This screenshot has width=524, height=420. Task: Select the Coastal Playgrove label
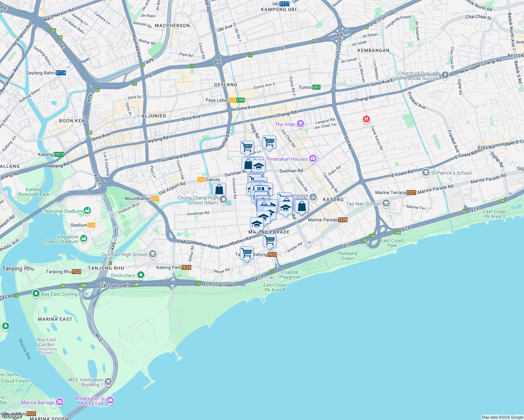tap(290, 274)
